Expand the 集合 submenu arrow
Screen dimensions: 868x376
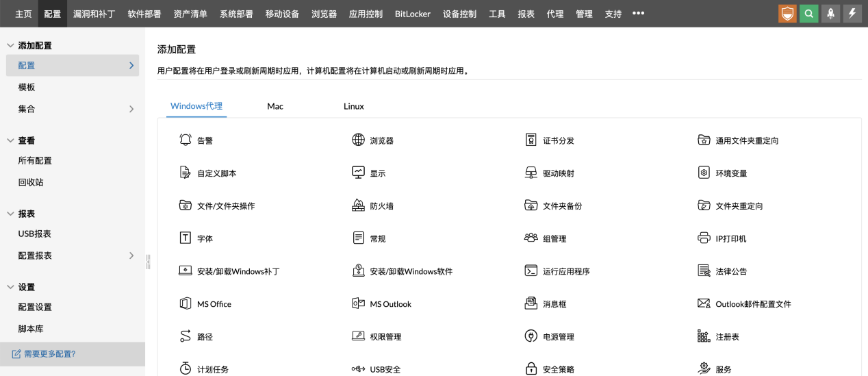(x=131, y=109)
